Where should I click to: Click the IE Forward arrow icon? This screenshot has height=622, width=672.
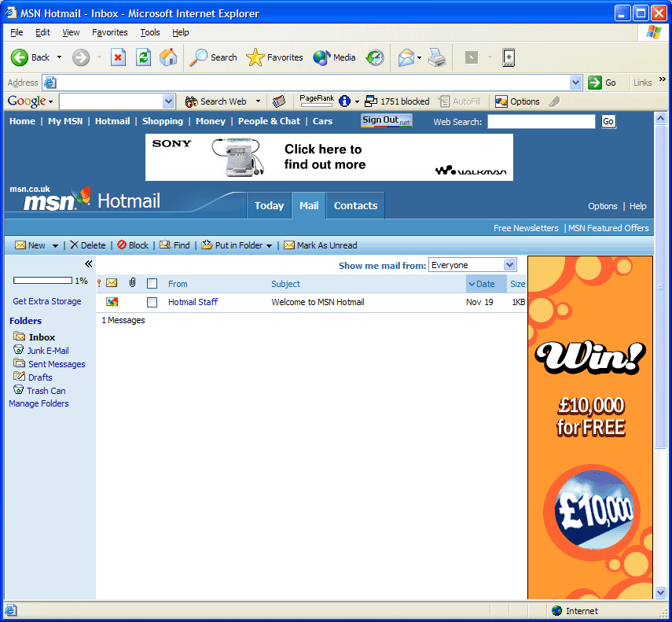(x=81, y=57)
